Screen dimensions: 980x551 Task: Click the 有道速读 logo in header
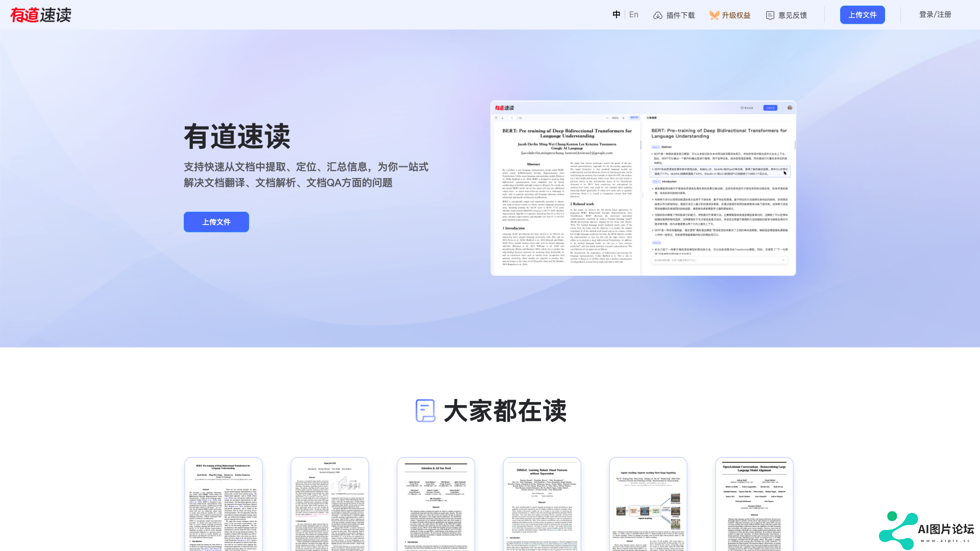41,15
